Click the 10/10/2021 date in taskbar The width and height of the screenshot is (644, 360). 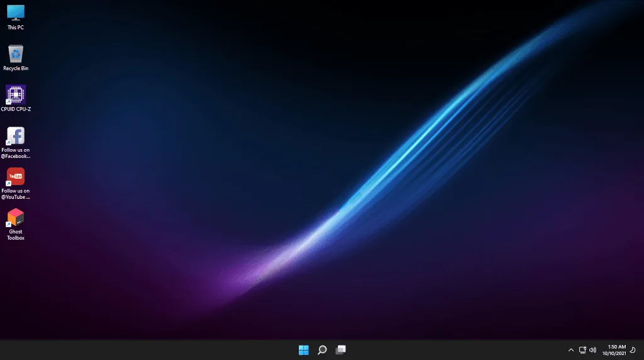pos(614,354)
